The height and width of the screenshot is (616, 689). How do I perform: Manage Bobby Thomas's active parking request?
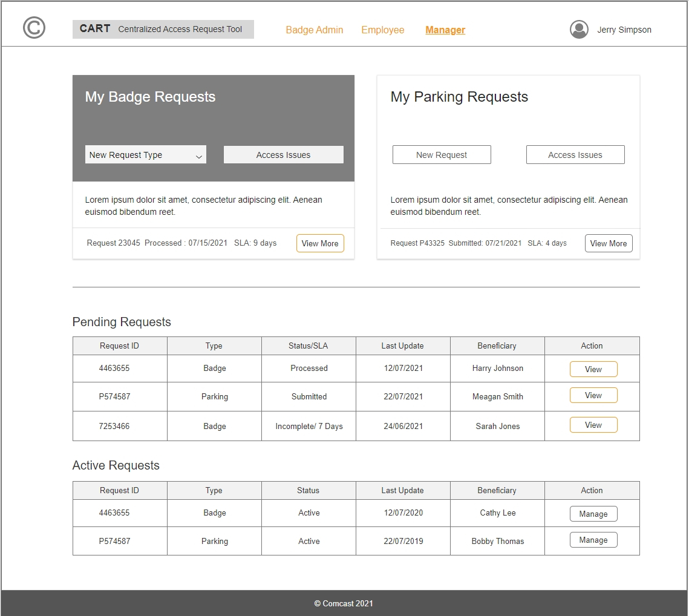click(x=593, y=540)
